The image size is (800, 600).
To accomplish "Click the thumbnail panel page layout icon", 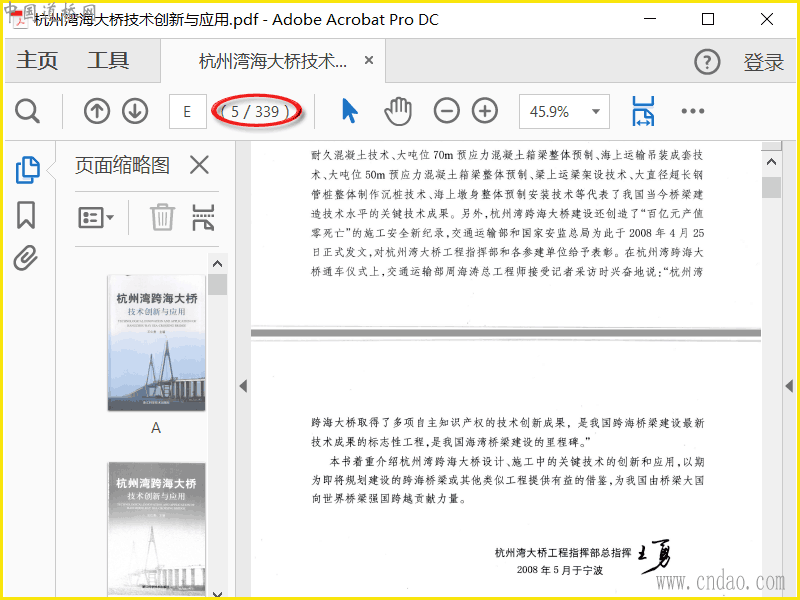I will [x=203, y=217].
